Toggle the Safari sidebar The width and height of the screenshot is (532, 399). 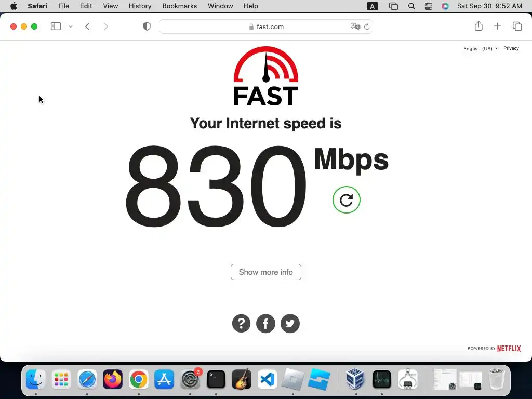coord(56,26)
